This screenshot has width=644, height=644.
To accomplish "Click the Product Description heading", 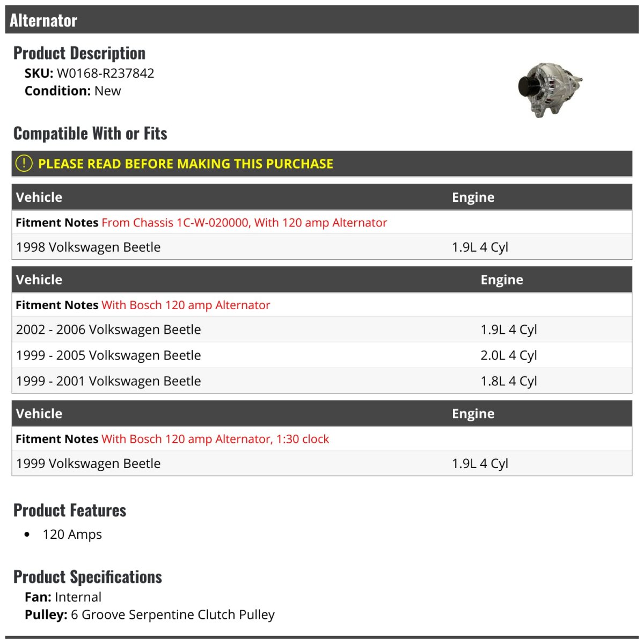I will 79,53.
